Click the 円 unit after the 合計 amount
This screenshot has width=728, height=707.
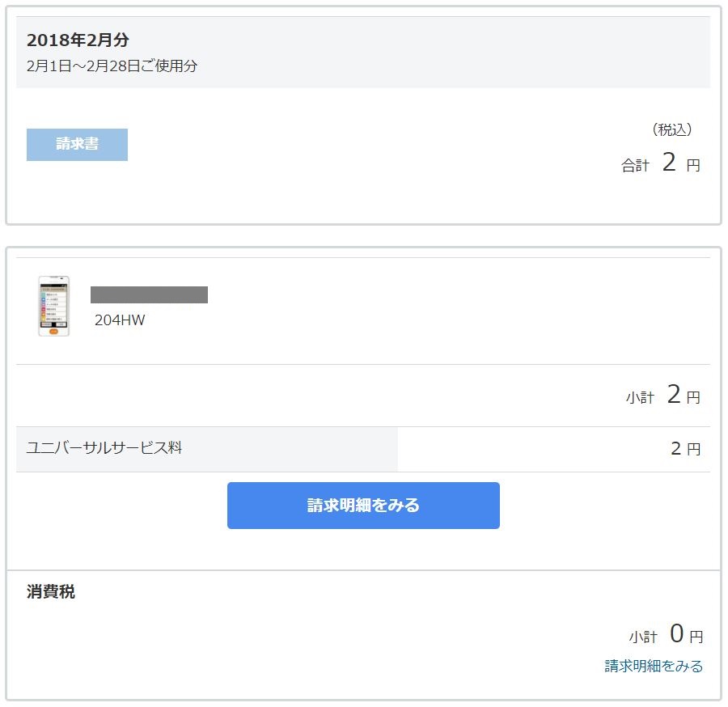click(693, 165)
